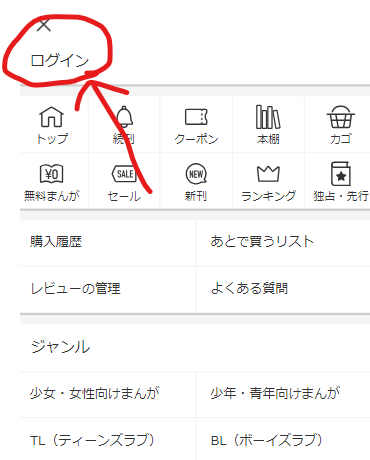
Task: Select the 独占・先行 star book icon
Action: click(341, 174)
